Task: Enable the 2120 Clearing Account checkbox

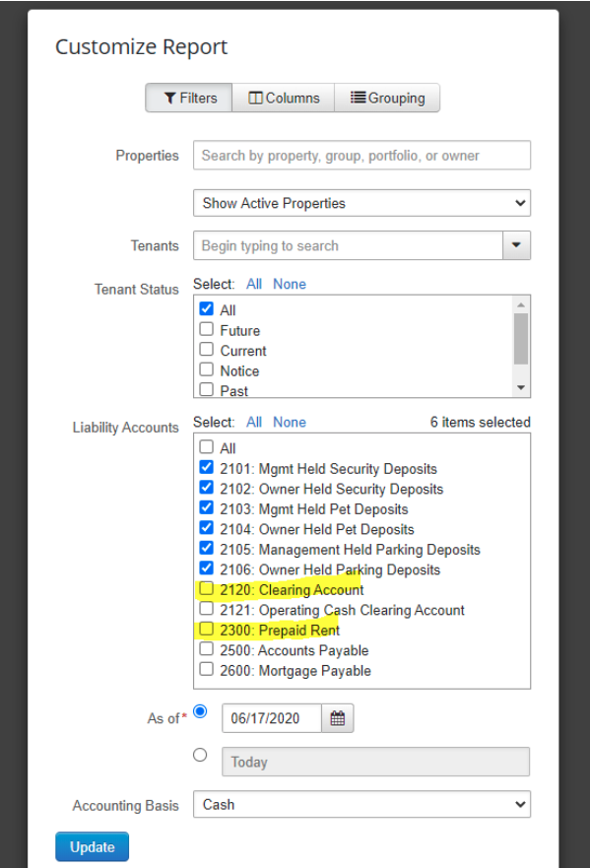Action: point(206,590)
